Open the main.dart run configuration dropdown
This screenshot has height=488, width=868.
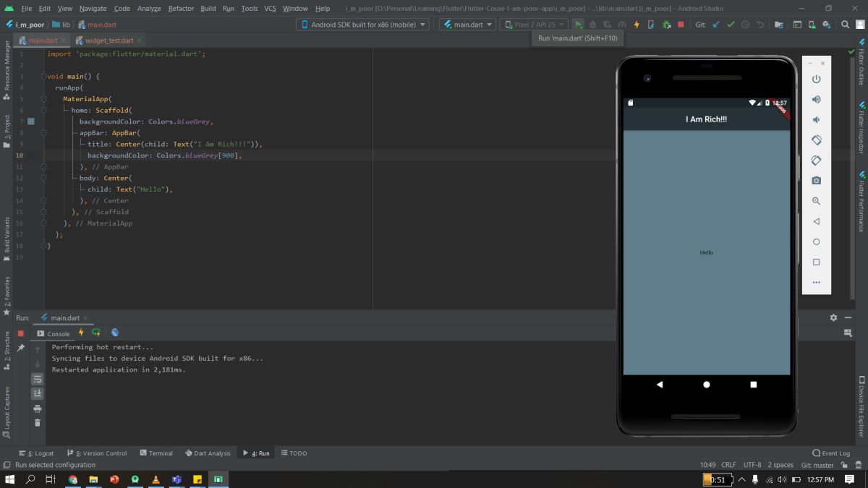tap(469, 25)
